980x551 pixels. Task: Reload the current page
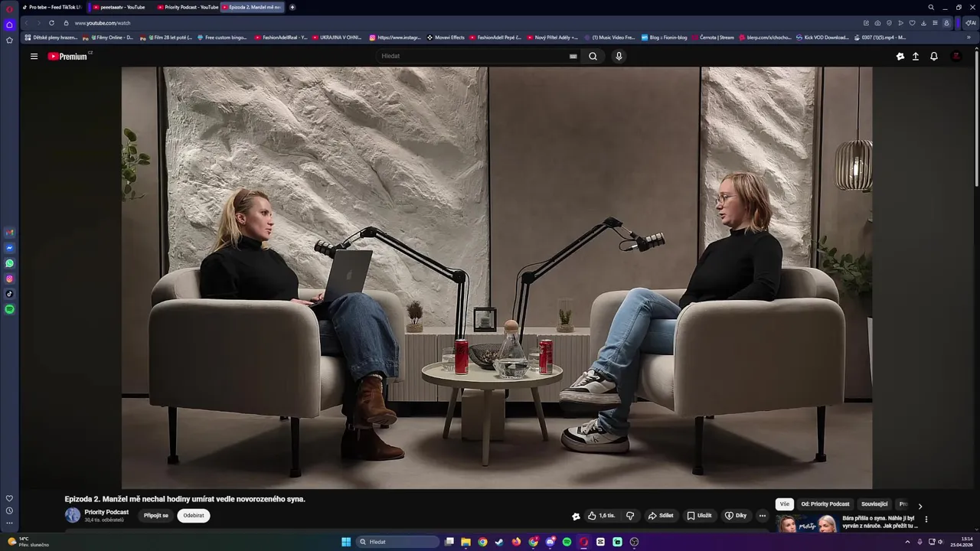pyautogui.click(x=51, y=23)
